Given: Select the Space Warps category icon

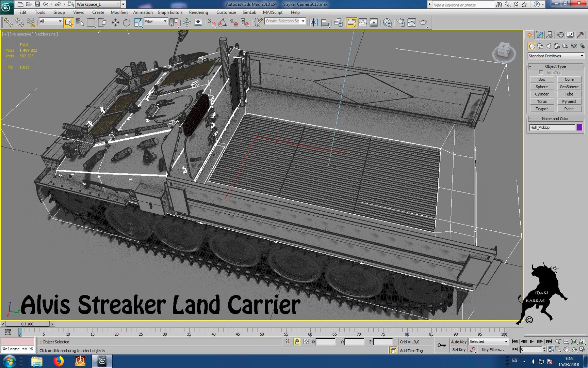Looking at the screenshot, I should [574, 46].
